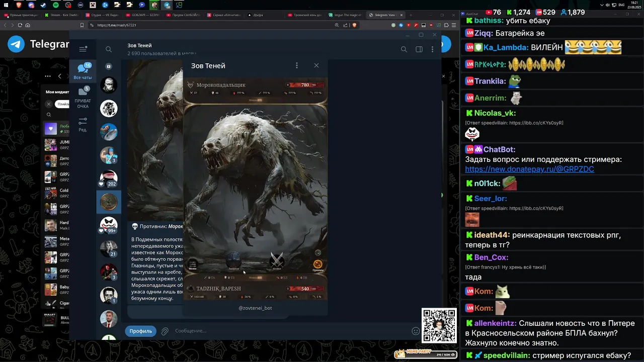Toggle the right sidebar panel icon
The image size is (644, 362).
[419, 49]
